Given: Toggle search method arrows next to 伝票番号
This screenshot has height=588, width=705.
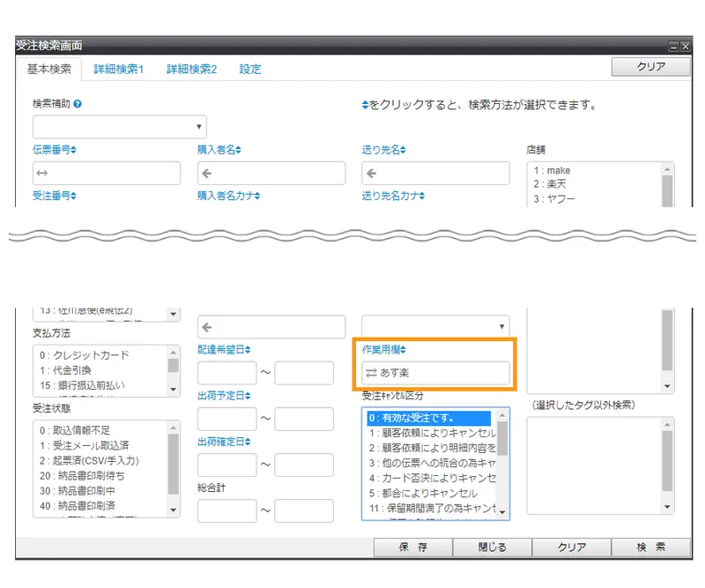Looking at the screenshot, I should [x=73, y=150].
